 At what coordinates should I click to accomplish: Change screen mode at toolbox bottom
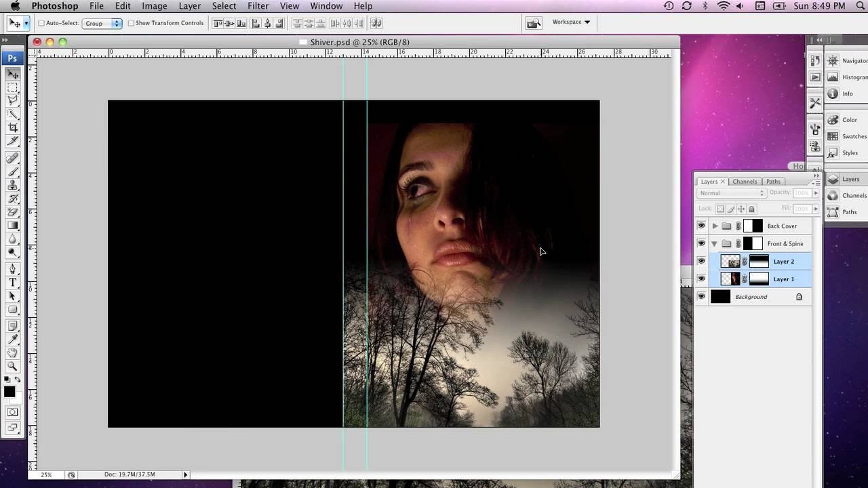tap(12, 428)
